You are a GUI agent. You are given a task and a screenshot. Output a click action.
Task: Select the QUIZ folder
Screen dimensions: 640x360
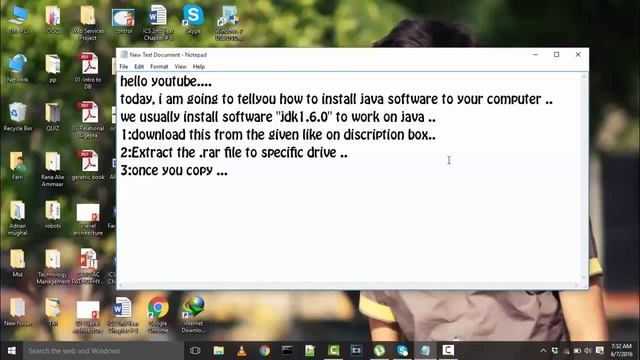(53, 117)
